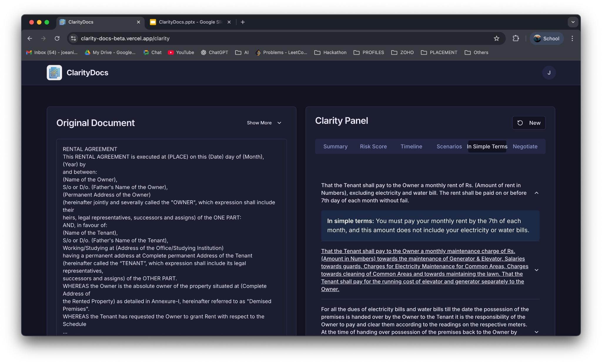Open a new browser tab with plus
The image size is (602, 364).
tap(243, 22)
